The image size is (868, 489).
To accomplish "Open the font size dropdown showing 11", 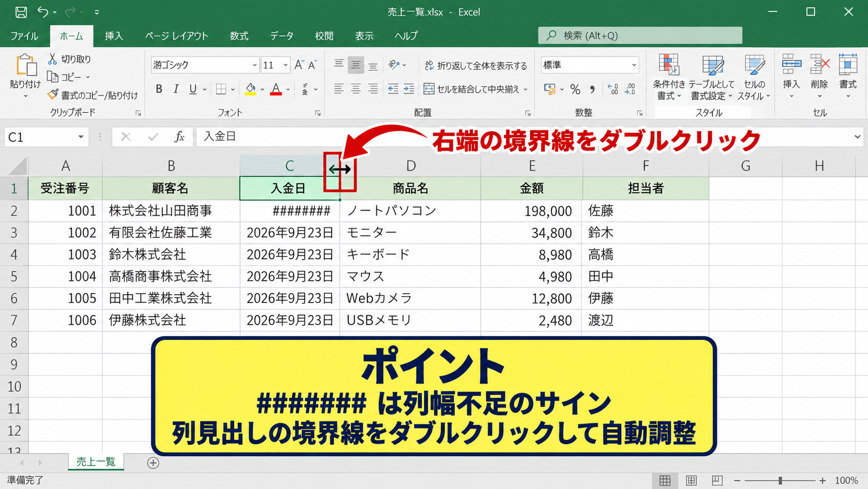I will [x=286, y=65].
